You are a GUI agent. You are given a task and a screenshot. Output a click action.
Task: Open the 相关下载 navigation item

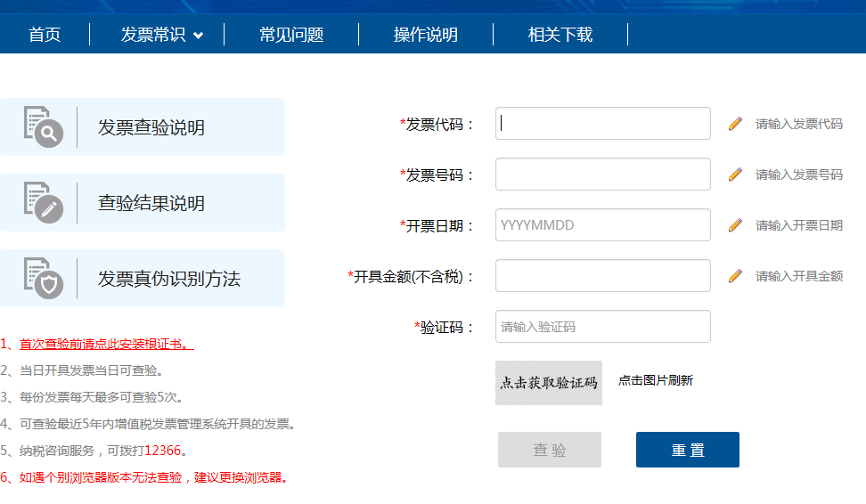(x=560, y=35)
